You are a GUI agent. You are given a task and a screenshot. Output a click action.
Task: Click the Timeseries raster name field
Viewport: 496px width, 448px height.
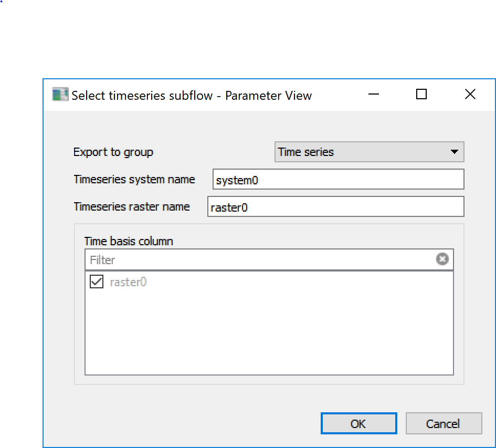(x=335, y=206)
